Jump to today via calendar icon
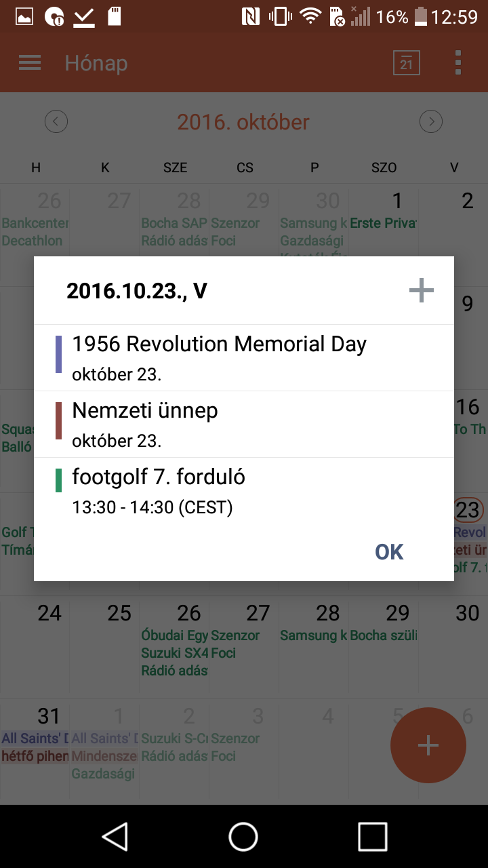The height and width of the screenshot is (868, 488). coord(406,63)
